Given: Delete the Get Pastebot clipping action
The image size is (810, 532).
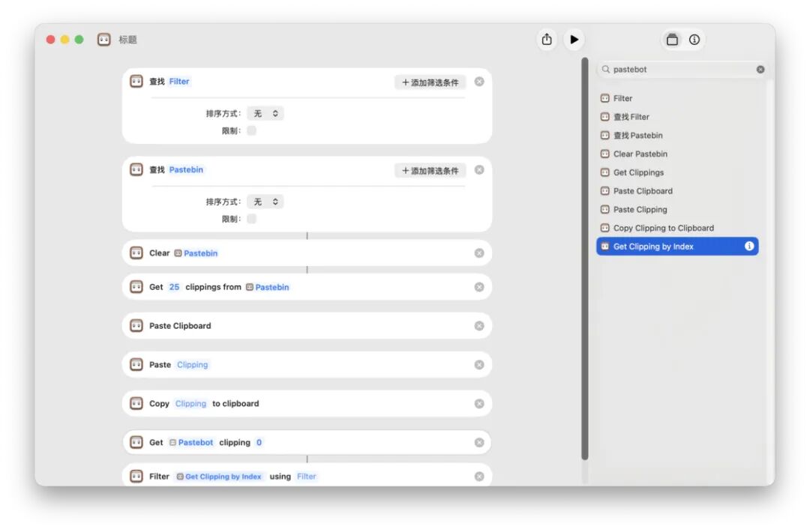Looking at the screenshot, I should pos(479,442).
